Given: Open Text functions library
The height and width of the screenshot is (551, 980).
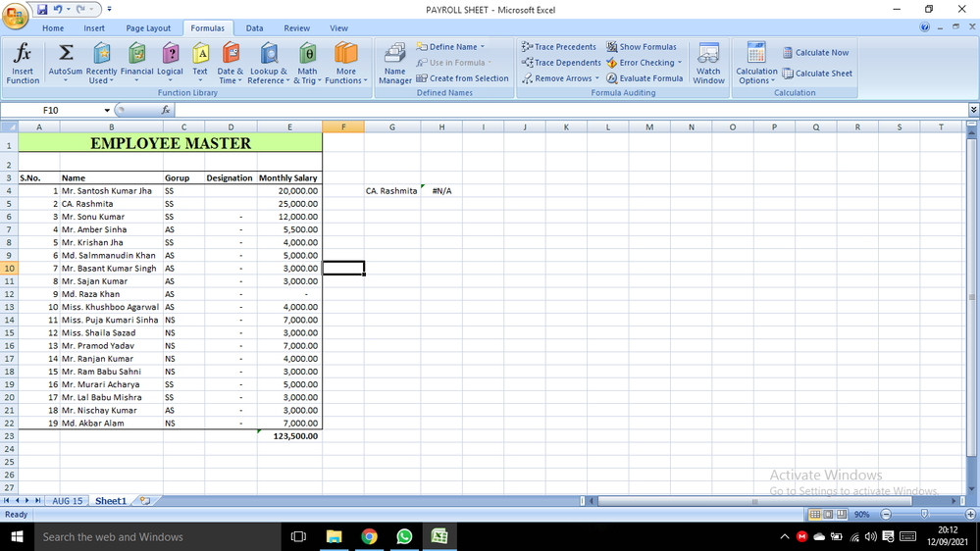Looking at the screenshot, I should point(200,63).
